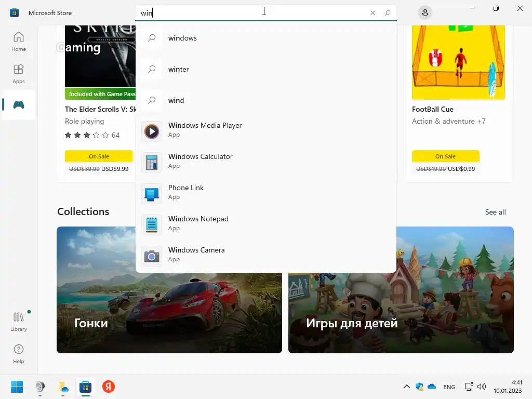Show hidden system tray icons
The width and height of the screenshot is (532, 399).
point(406,387)
